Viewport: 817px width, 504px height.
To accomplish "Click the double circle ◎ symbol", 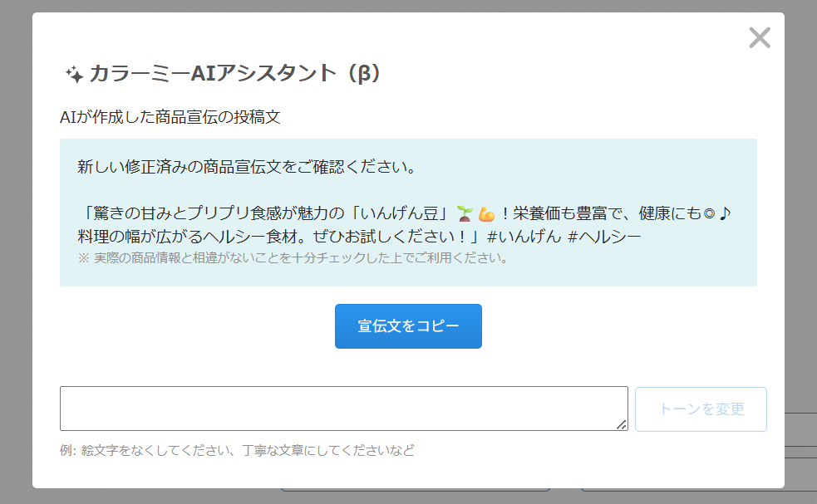I will (x=709, y=214).
